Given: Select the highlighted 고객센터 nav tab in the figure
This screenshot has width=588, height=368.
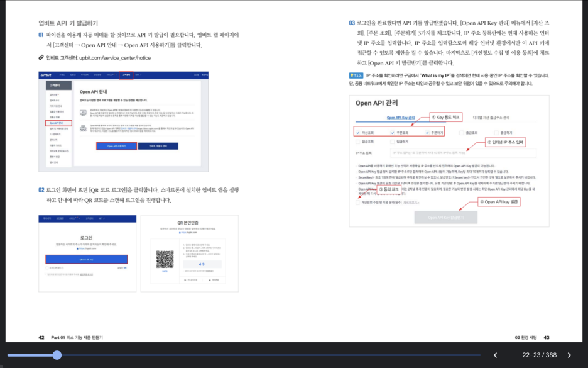Looking at the screenshot, I should 126,75.
